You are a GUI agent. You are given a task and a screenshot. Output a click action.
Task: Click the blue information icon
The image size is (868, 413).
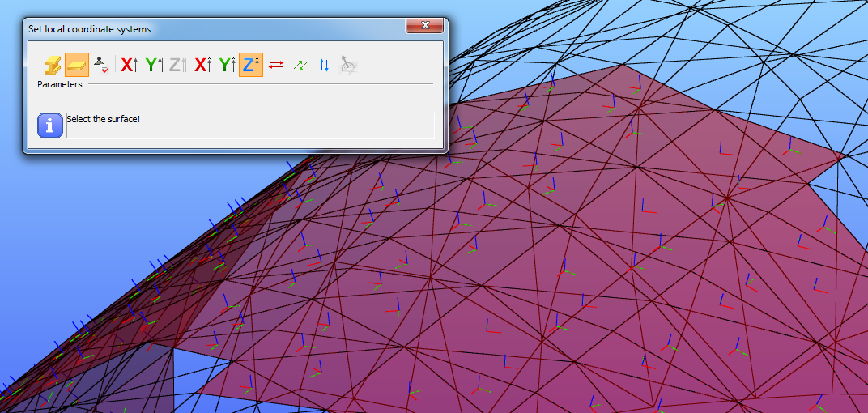50,126
